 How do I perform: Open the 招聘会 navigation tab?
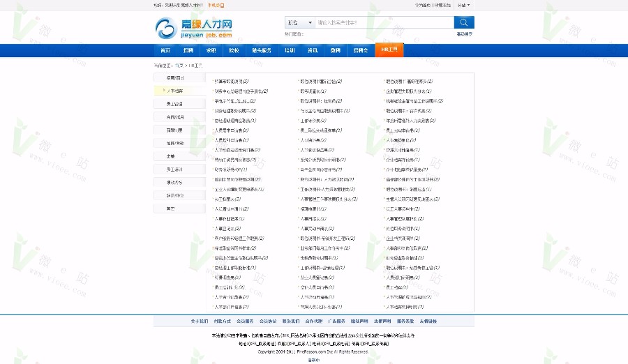[361, 50]
